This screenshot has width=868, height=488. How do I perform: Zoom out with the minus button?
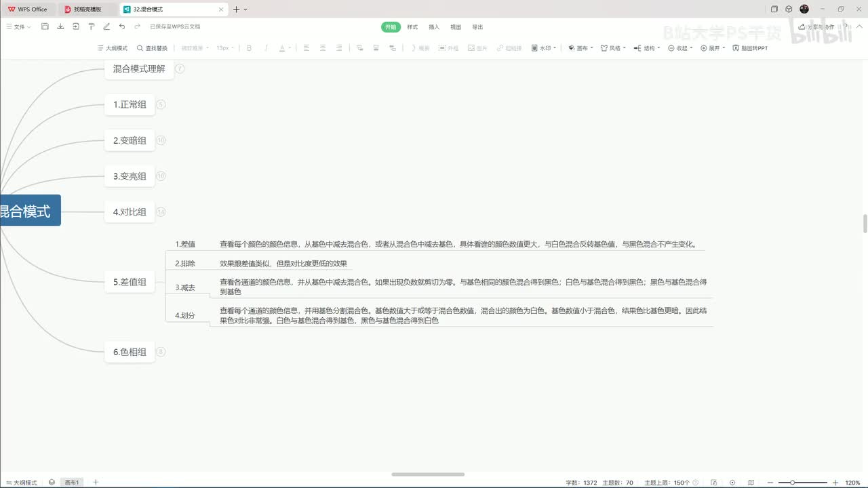[x=772, y=483]
